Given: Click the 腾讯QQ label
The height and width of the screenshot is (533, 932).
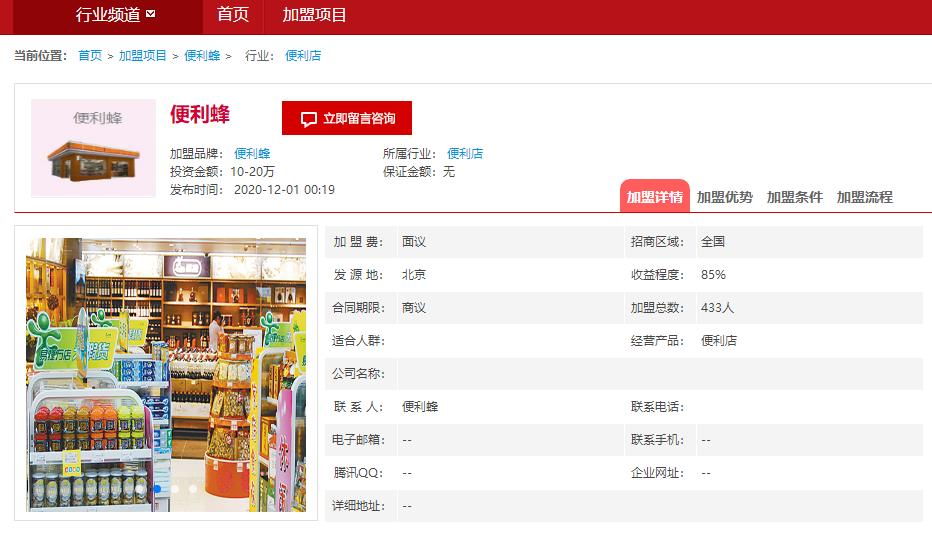Looking at the screenshot, I should point(358,473).
